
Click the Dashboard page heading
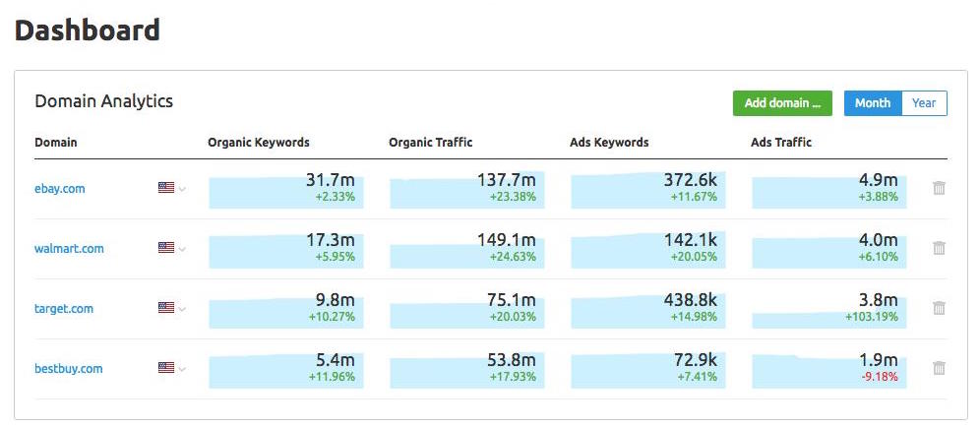(87, 30)
